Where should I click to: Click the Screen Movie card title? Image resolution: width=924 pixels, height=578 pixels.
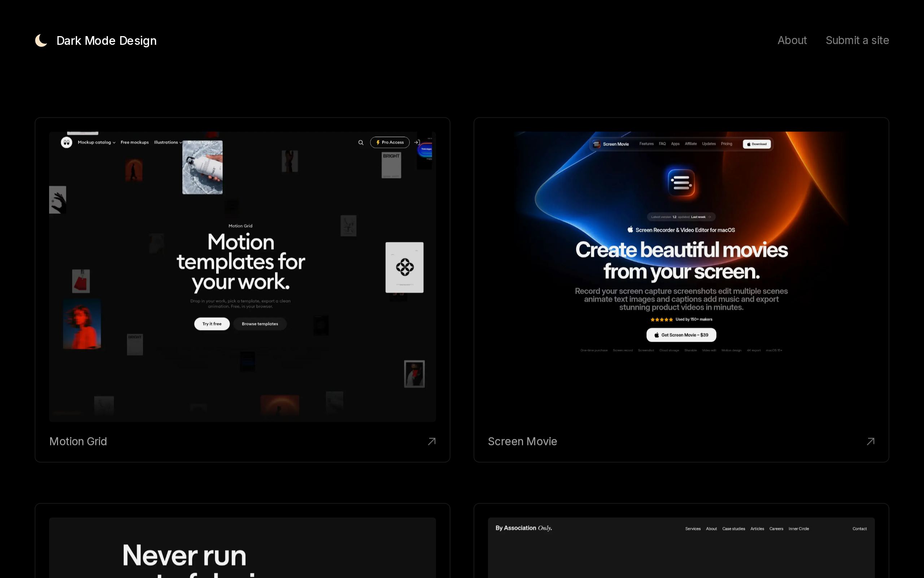click(522, 441)
